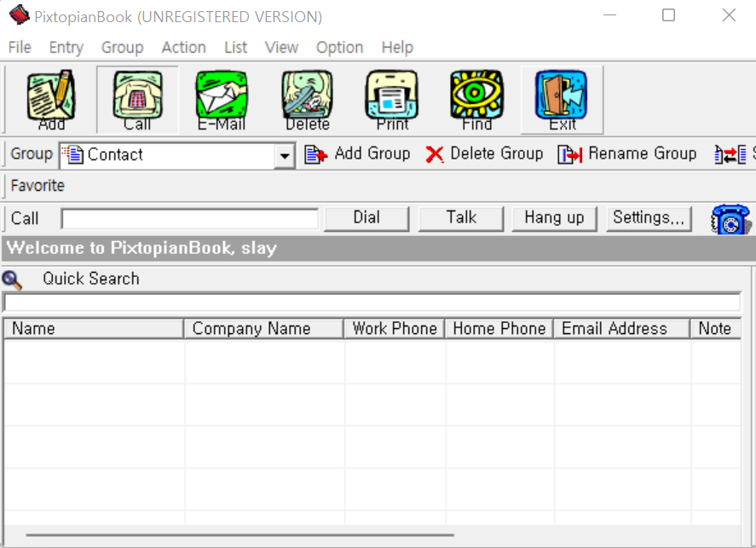This screenshot has height=548, width=756.
Task: Click the sort arrows icon after Rename Group
Action: pos(730,155)
